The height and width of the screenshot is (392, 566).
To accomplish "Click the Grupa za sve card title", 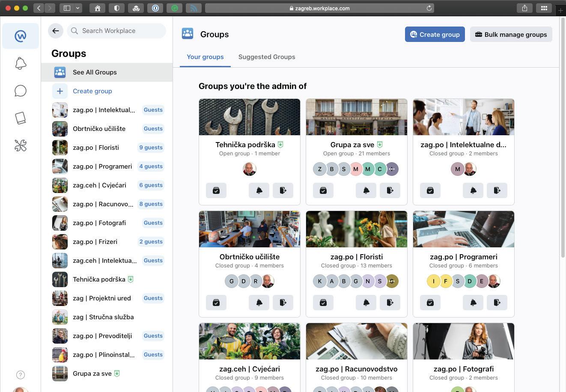I will click(x=352, y=145).
